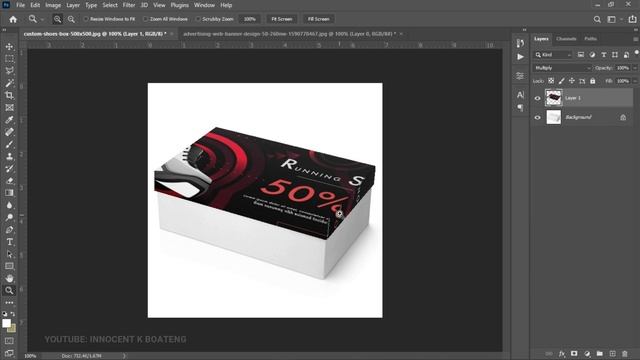Select the Clone Stamp tool
The image size is (640, 360).
point(9,156)
